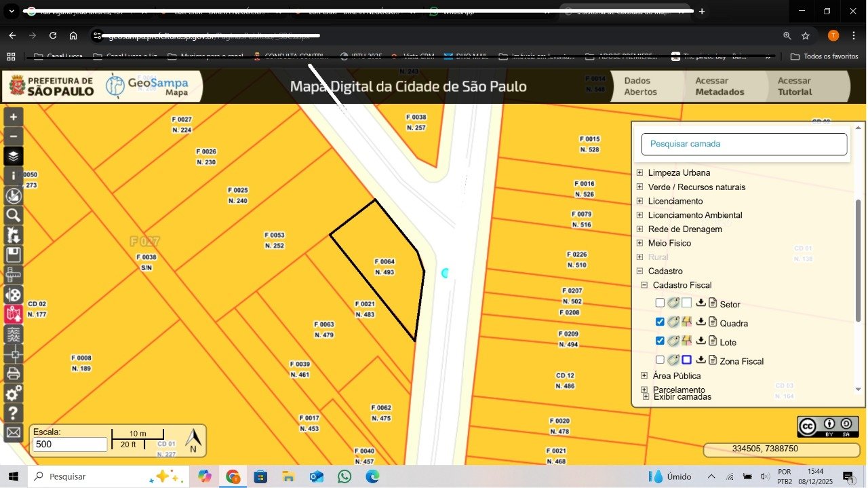
Task: Open the Dados Abertos tab
Action: coord(640,86)
